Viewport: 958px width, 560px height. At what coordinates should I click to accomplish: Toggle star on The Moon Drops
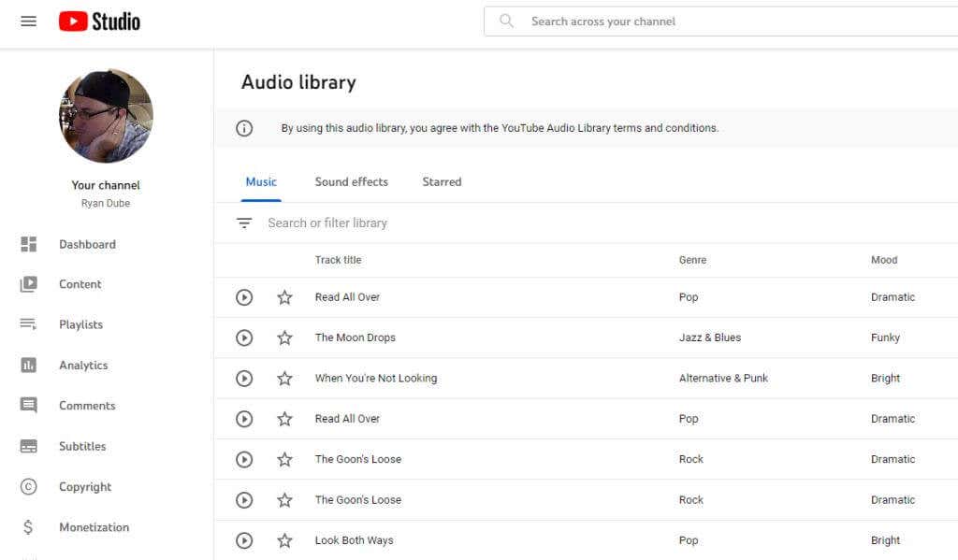tap(284, 337)
